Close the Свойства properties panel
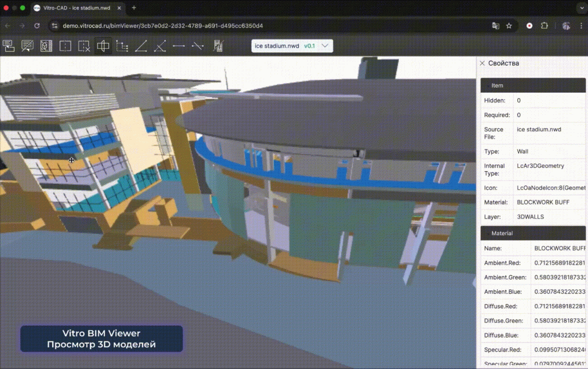This screenshot has width=588, height=369. click(482, 63)
